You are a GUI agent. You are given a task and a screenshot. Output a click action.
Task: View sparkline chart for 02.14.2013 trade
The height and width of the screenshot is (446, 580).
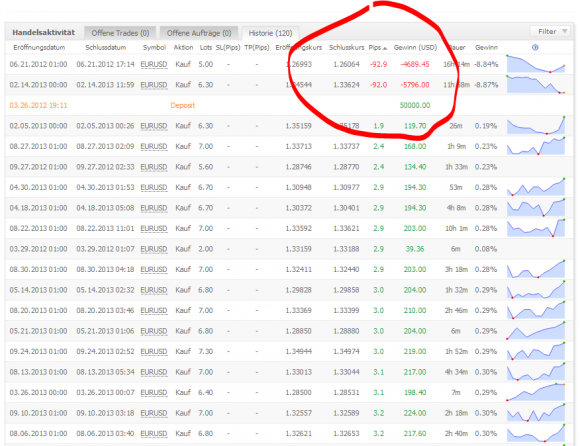coord(536,84)
